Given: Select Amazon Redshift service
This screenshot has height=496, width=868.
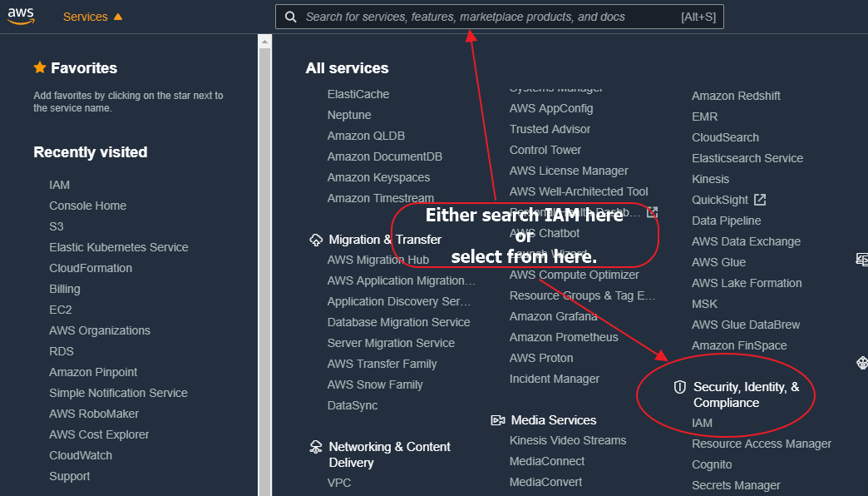Looking at the screenshot, I should [x=736, y=96].
